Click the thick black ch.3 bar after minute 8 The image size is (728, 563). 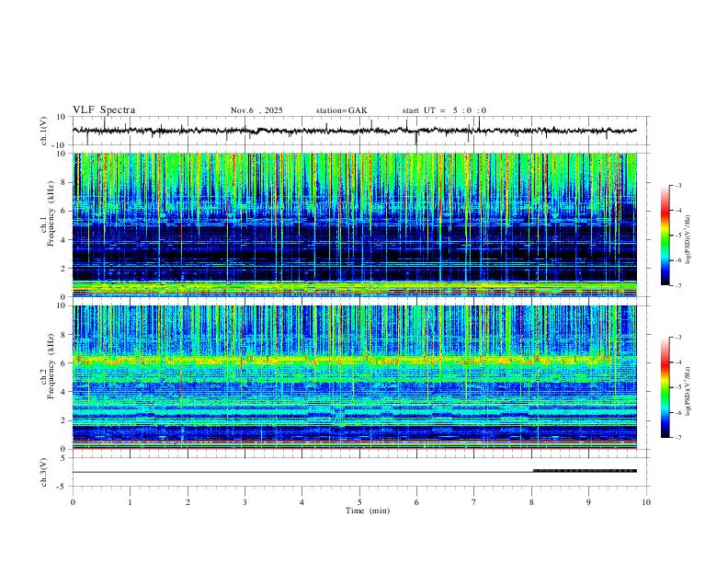585,471
